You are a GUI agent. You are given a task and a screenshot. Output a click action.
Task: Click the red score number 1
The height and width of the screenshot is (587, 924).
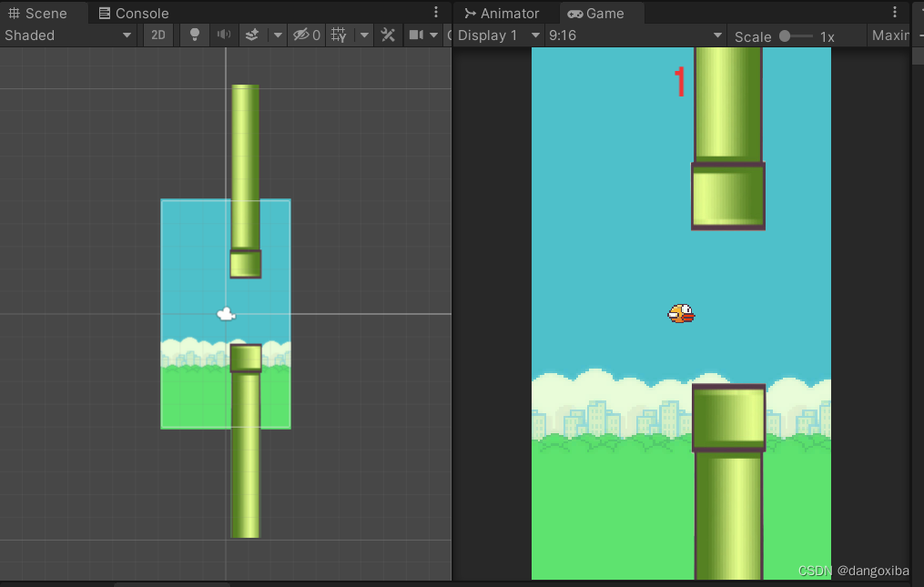(x=680, y=81)
